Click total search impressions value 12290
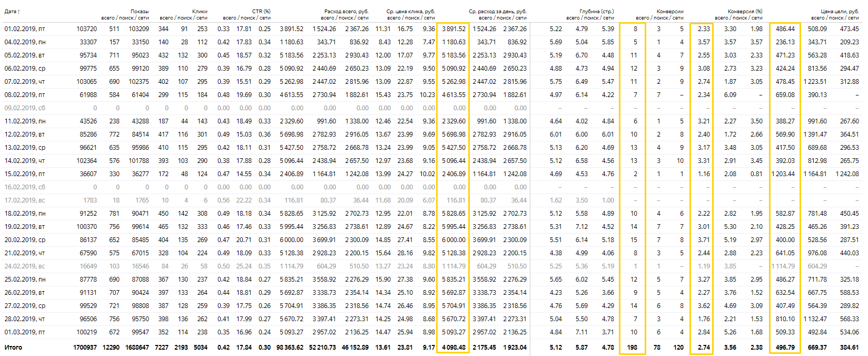Image resolution: width=868 pixels, height=356 pixels. pyautogui.click(x=111, y=348)
